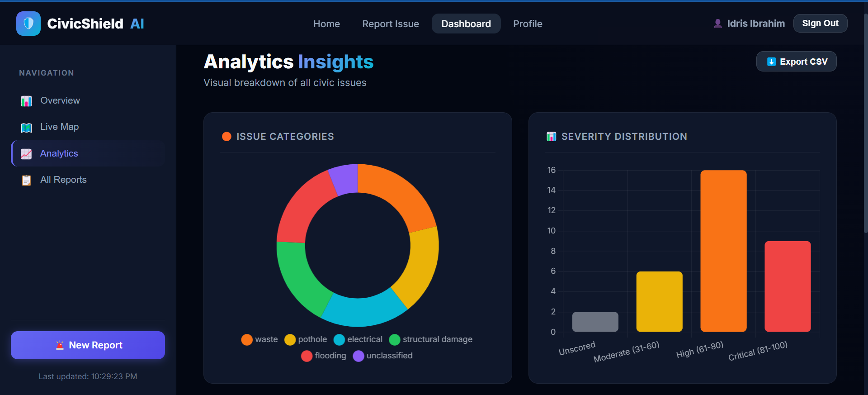Toggle the flooding legend item
Image resolution: width=868 pixels, height=395 pixels.
(324, 356)
